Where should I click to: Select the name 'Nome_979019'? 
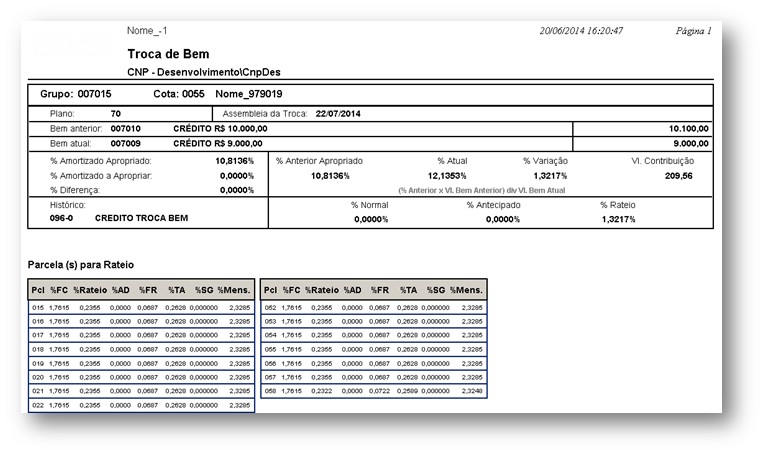pyautogui.click(x=249, y=94)
